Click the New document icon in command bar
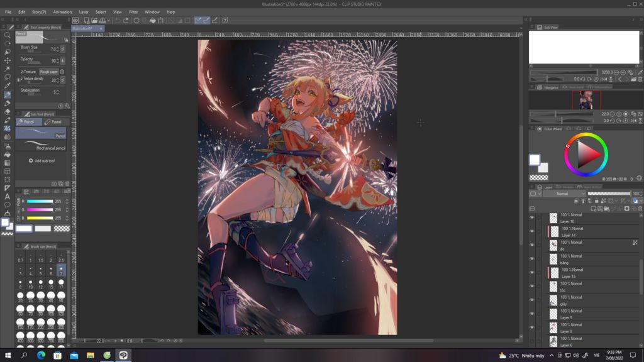The height and width of the screenshot is (362, 644). pos(87,20)
